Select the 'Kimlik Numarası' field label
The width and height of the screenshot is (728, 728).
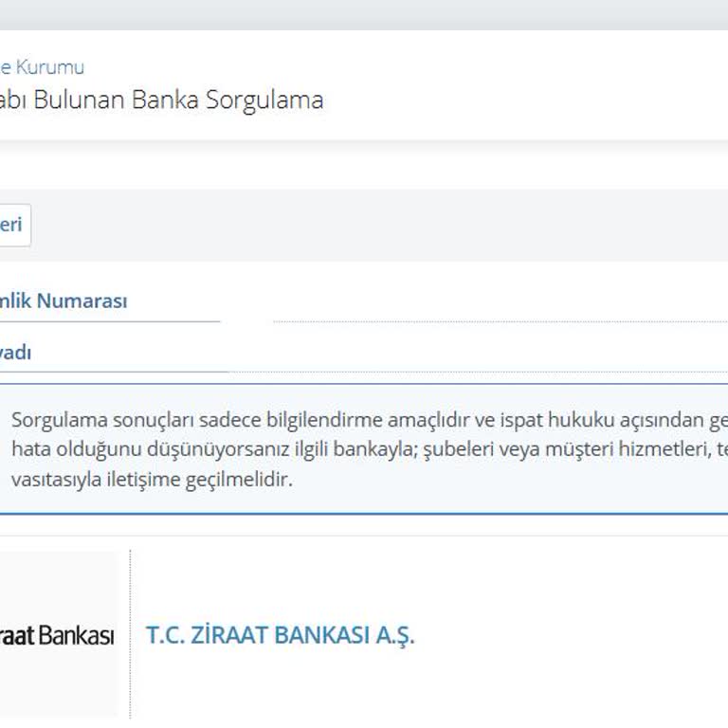tap(64, 300)
